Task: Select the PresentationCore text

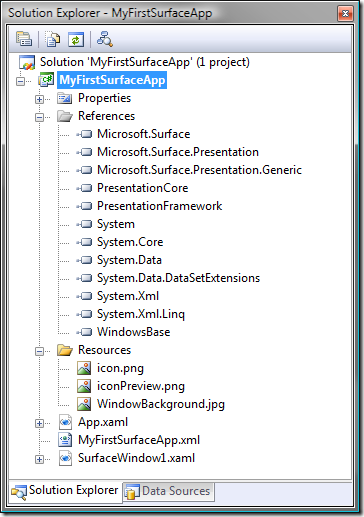Action: pyautogui.click(x=142, y=188)
